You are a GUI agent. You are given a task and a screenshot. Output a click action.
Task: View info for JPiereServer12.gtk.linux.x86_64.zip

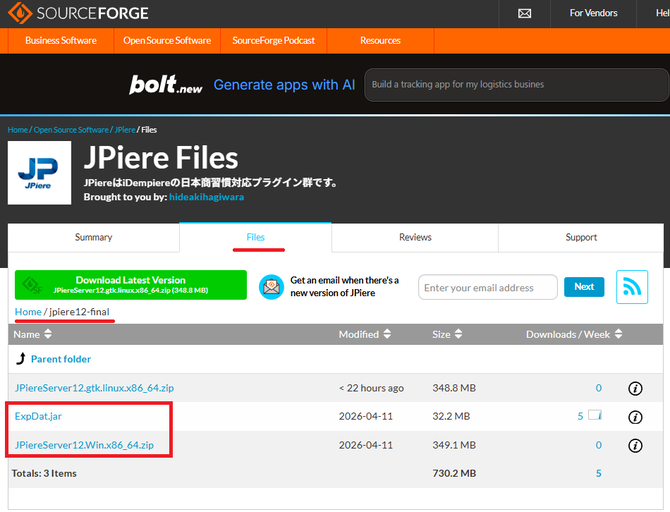click(635, 388)
